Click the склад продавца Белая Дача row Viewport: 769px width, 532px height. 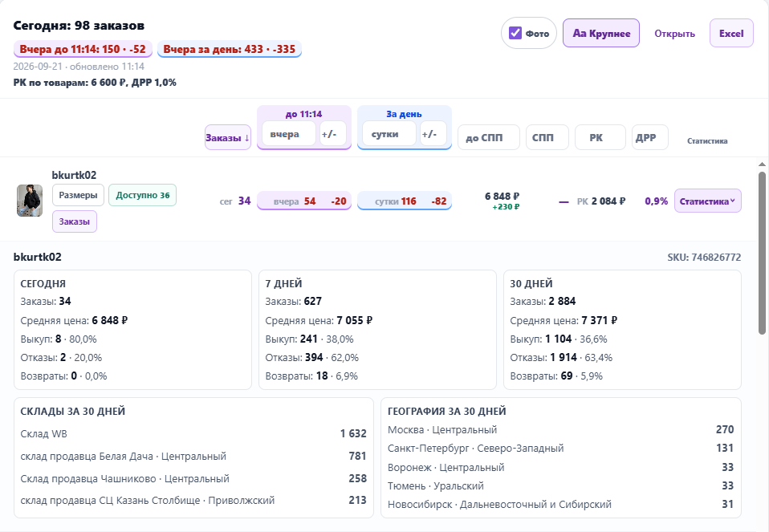tap(193, 456)
